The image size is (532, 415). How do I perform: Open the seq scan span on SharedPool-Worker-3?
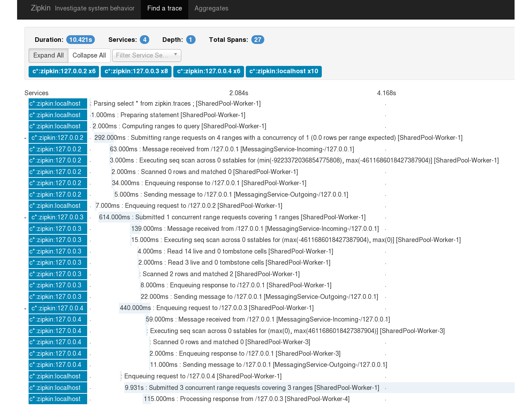point(296,331)
